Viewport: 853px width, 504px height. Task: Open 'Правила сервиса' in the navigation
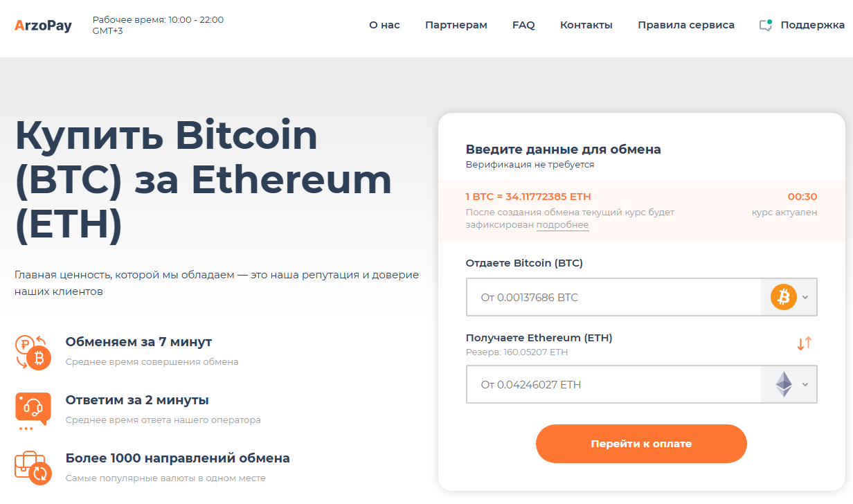point(686,25)
